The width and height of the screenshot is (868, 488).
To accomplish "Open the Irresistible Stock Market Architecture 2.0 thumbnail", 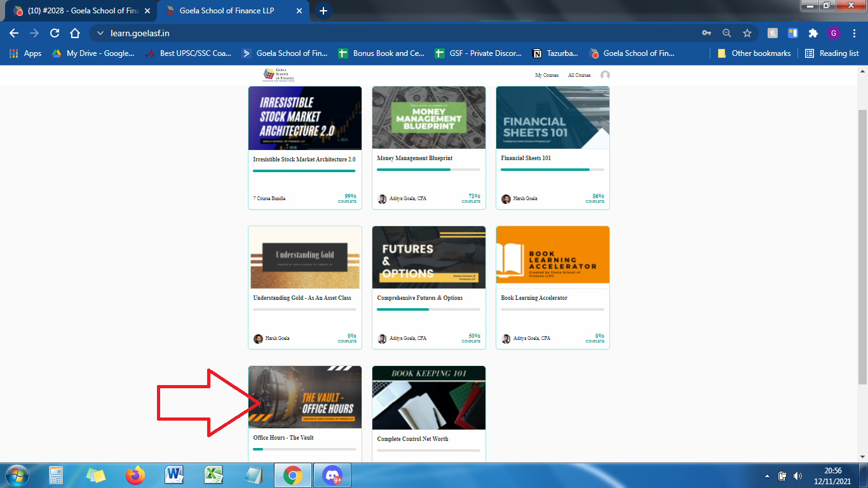I will [305, 118].
